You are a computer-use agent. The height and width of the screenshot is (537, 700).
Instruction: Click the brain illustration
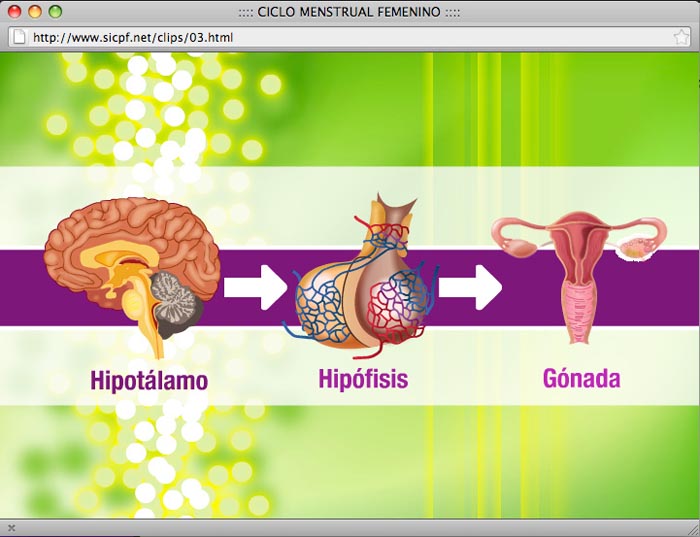pyautogui.click(x=132, y=277)
